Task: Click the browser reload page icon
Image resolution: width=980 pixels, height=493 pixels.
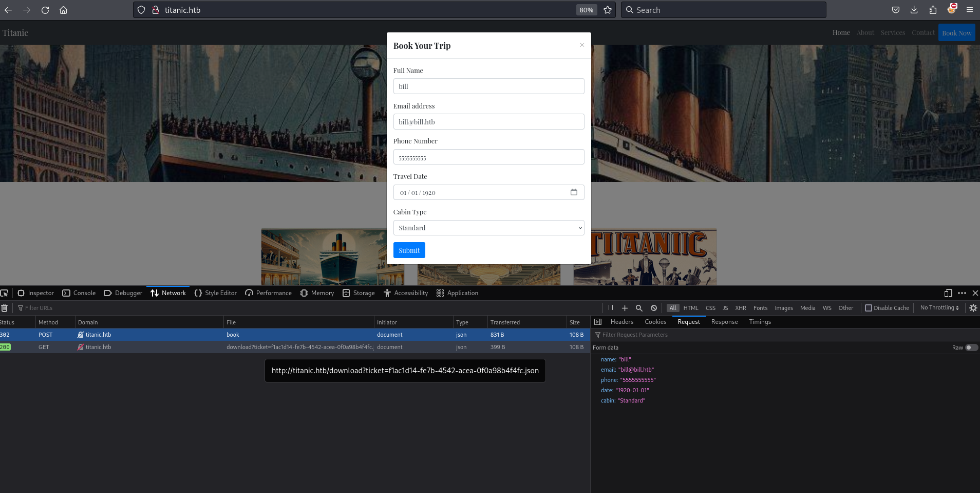Action: pos(45,10)
